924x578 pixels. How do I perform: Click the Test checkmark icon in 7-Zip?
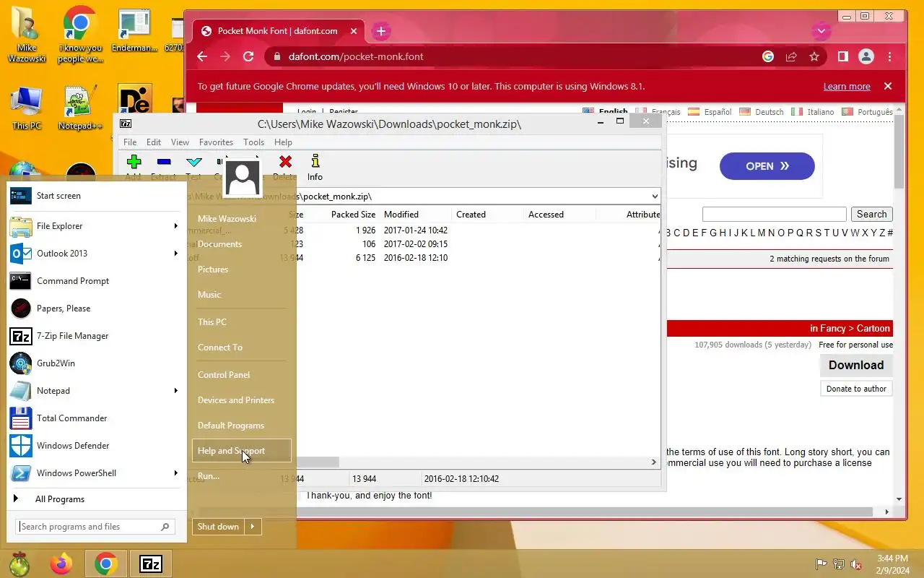(x=193, y=162)
